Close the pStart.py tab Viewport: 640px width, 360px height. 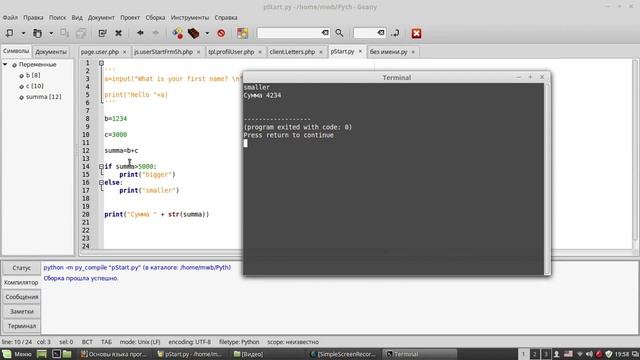[x=360, y=51]
